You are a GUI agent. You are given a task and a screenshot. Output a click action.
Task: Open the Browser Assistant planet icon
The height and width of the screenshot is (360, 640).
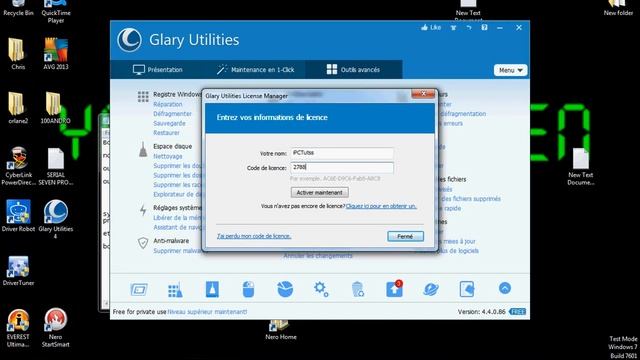(431, 289)
